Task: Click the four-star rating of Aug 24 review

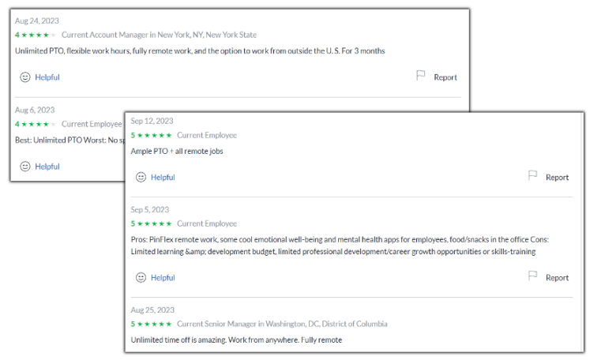Action: coord(36,35)
